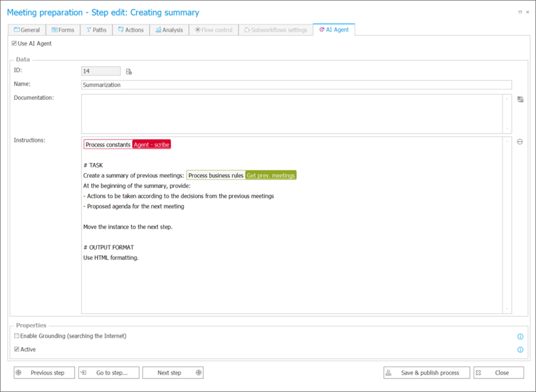Go to the Next step
Image resolution: width=536 pixels, height=392 pixels.
(174, 373)
